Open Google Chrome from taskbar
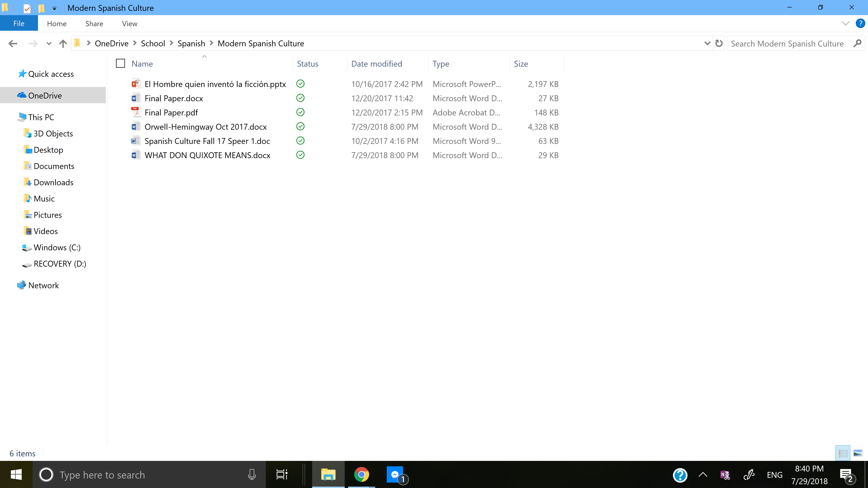The width and height of the screenshot is (868, 488). (361, 474)
